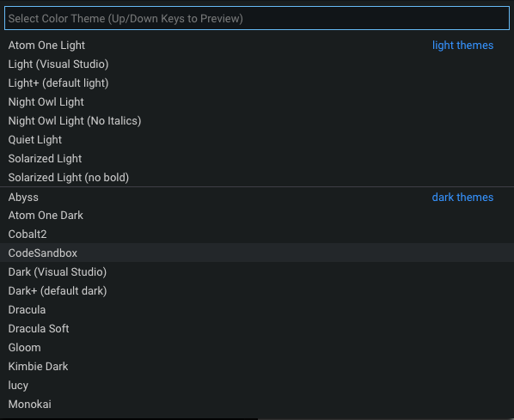Select the Quiet Light theme
This screenshot has width=514, height=420.
click(x=257, y=140)
